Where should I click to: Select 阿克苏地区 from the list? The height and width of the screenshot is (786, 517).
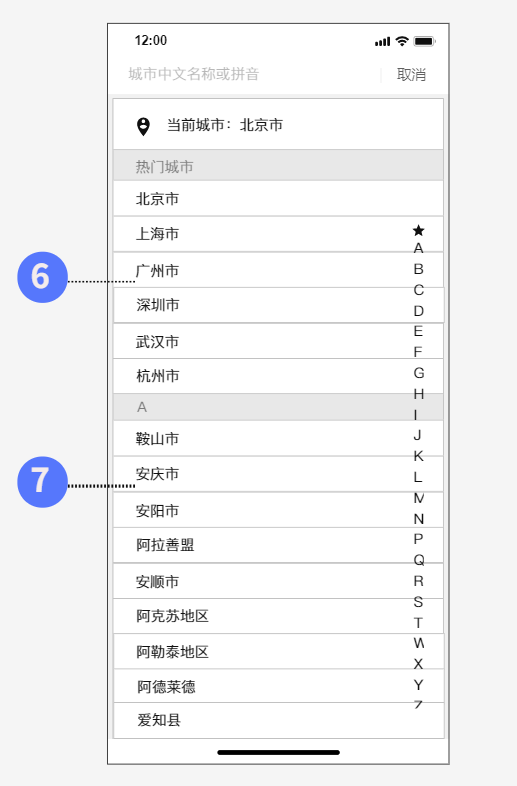click(x=278, y=616)
